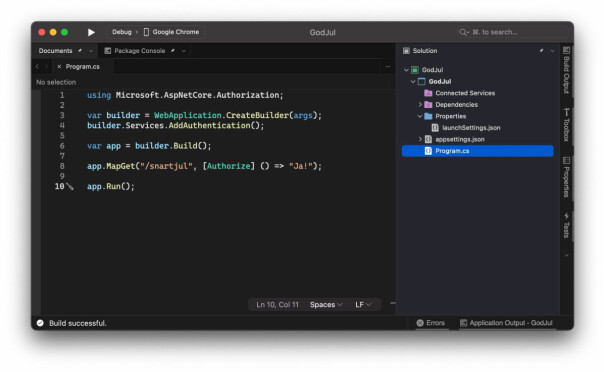Open the Package Console dropdown chevron
The width and height of the screenshot is (604, 372).
coord(184,51)
